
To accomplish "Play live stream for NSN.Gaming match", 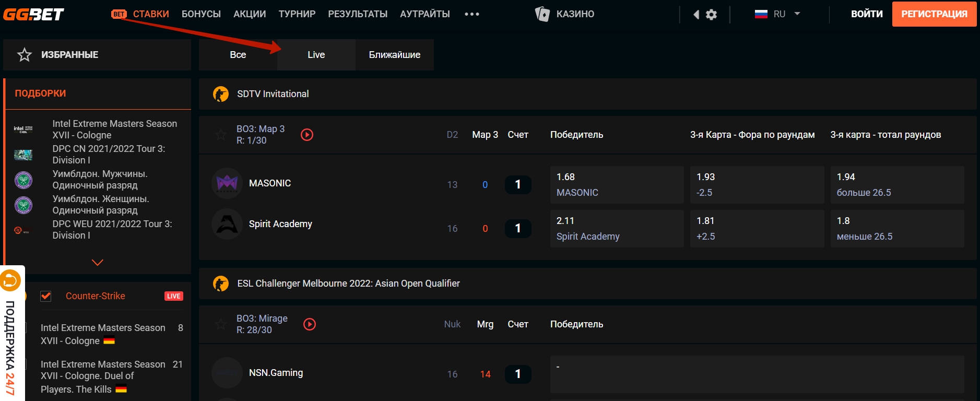I will (x=310, y=324).
